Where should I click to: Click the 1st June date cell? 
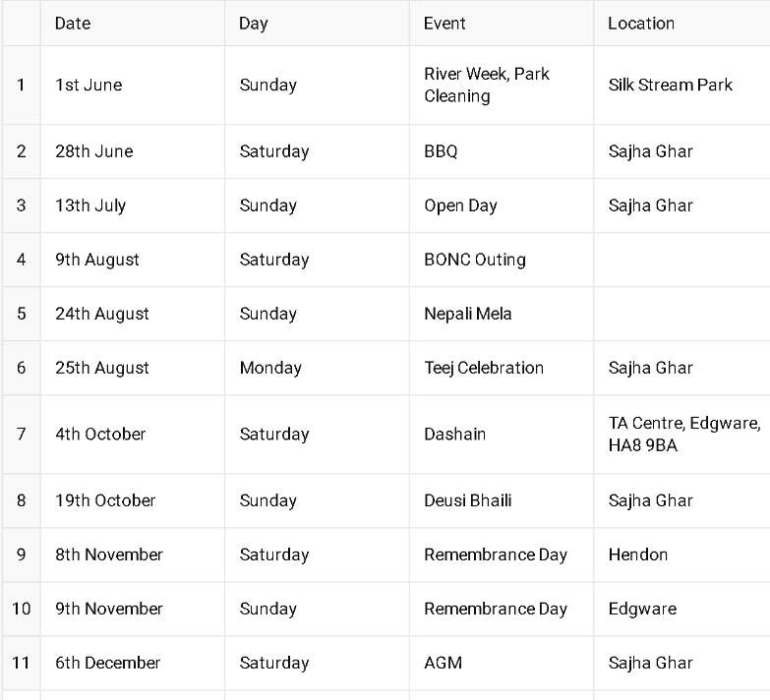click(133, 85)
